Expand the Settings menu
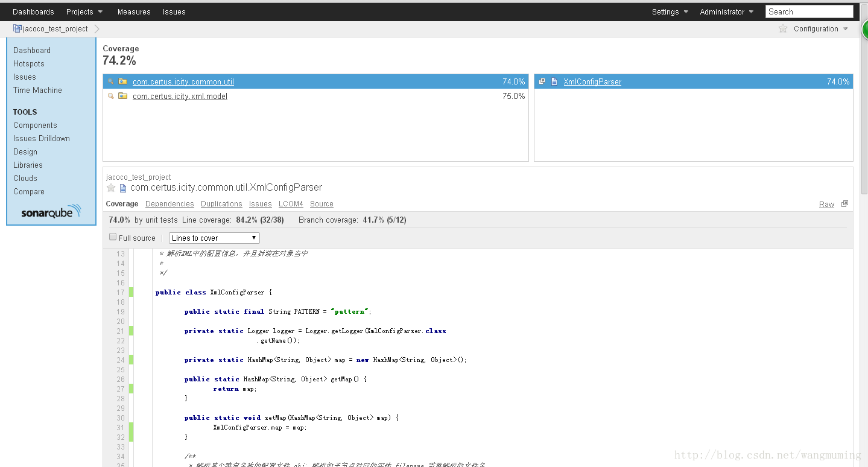The height and width of the screenshot is (467, 868). click(x=670, y=11)
